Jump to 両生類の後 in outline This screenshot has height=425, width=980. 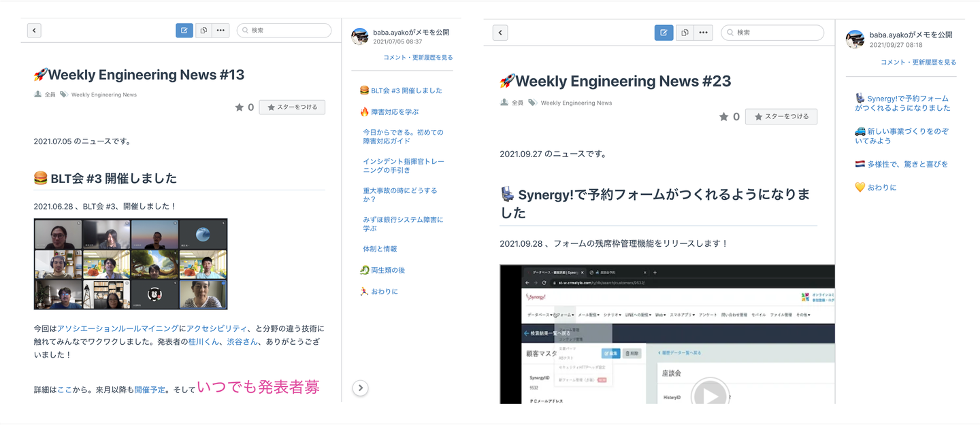pyautogui.click(x=382, y=270)
